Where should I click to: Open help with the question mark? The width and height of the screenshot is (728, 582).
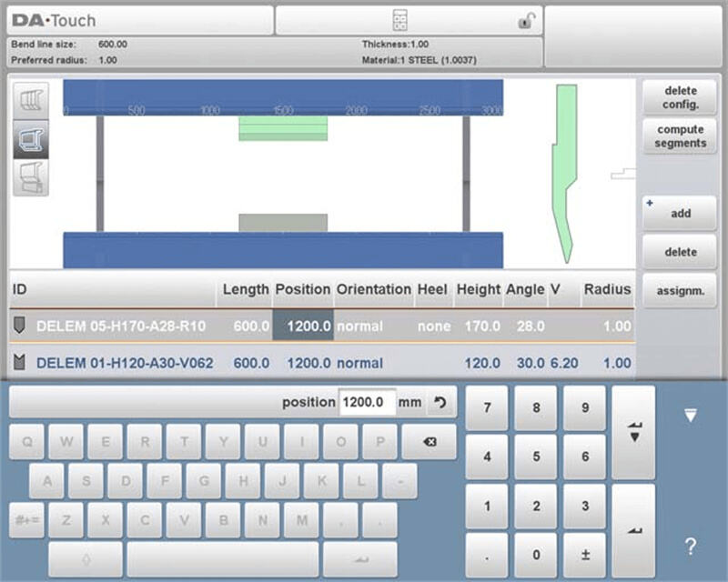pos(690,547)
